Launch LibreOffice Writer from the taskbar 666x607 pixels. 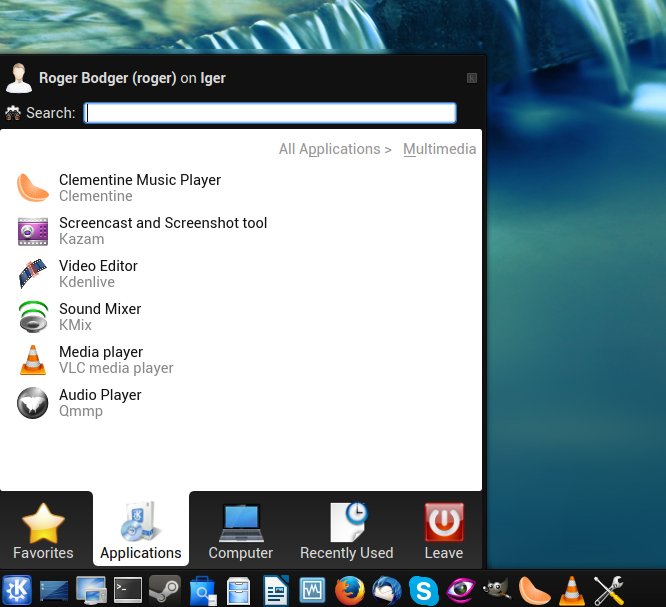[276, 590]
